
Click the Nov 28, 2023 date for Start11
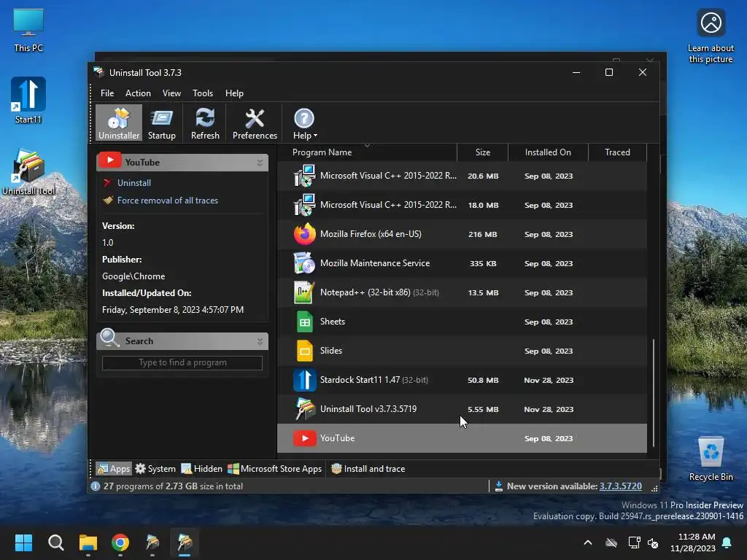point(549,380)
